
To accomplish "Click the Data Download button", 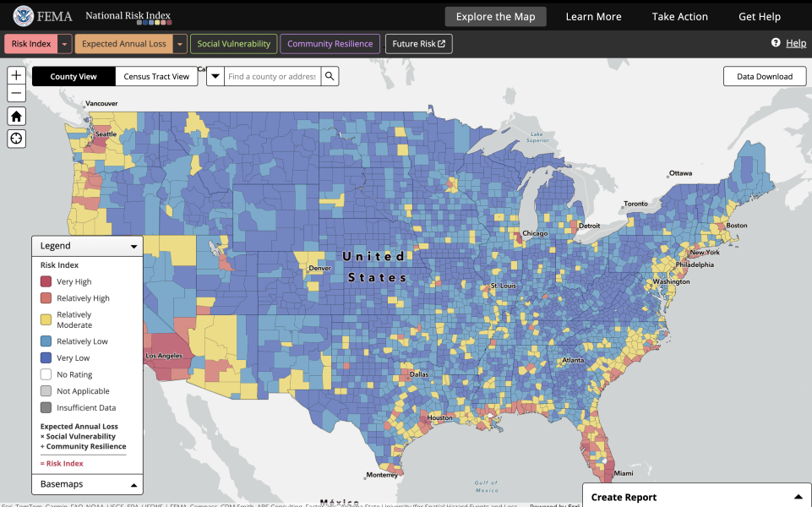I will 764,76.
